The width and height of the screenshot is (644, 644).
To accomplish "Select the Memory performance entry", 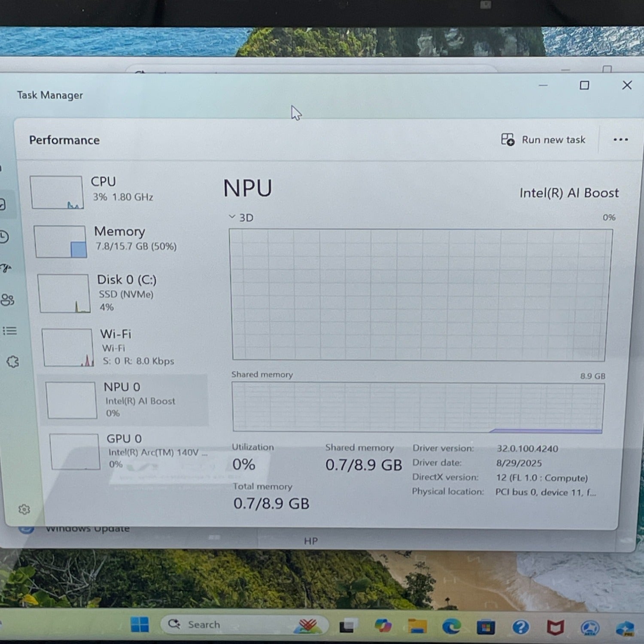I will [120, 241].
